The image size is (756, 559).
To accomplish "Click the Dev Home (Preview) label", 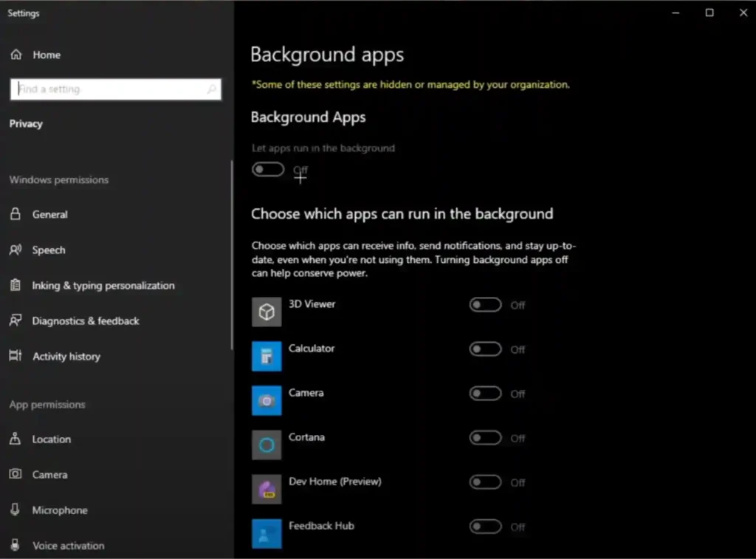I will (335, 481).
